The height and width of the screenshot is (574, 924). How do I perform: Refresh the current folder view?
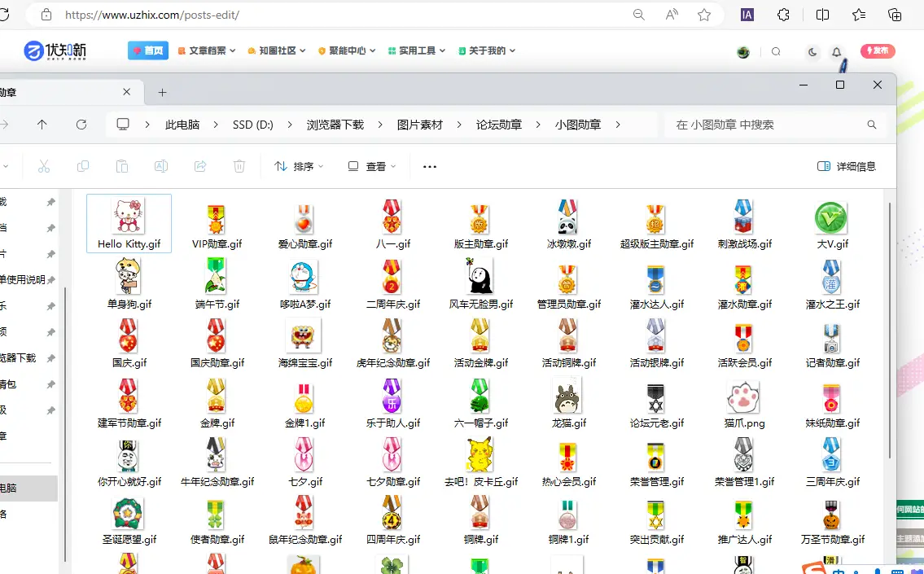[81, 124]
